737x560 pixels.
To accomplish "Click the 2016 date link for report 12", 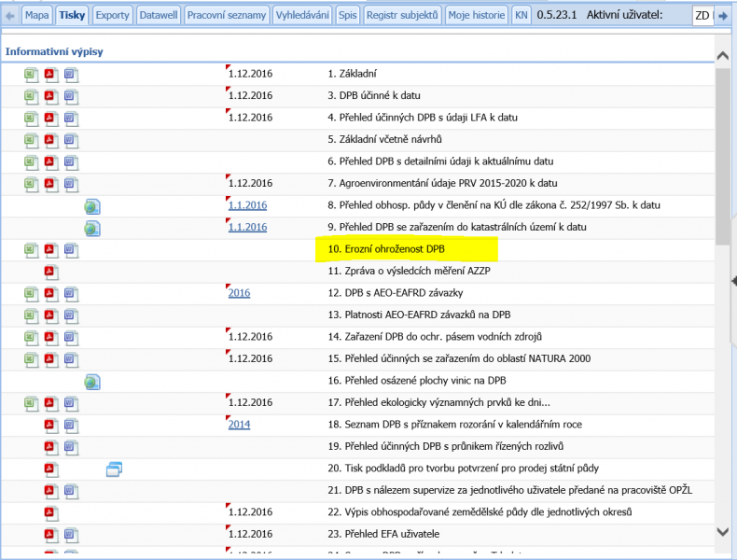I will [x=239, y=293].
